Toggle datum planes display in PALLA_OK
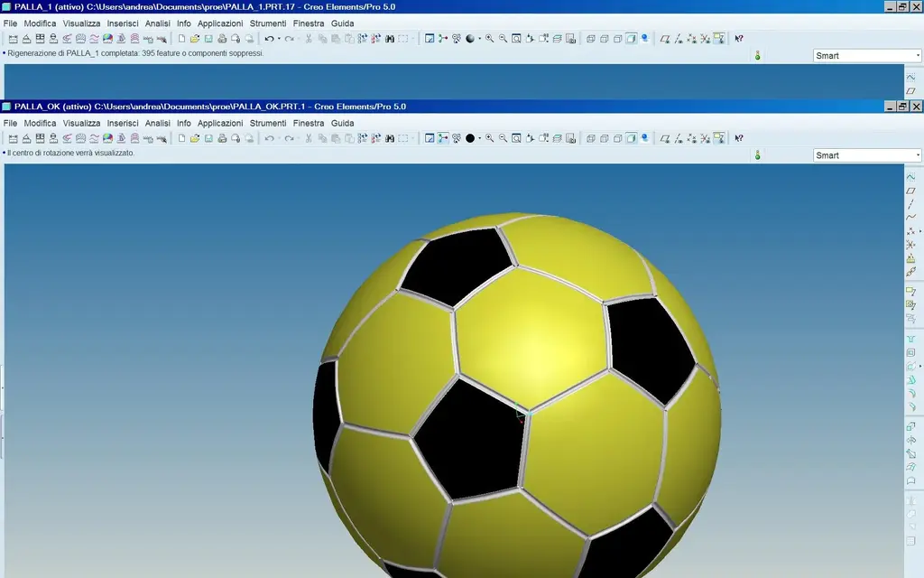This screenshot has height=578, width=924. pyautogui.click(x=665, y=138)
